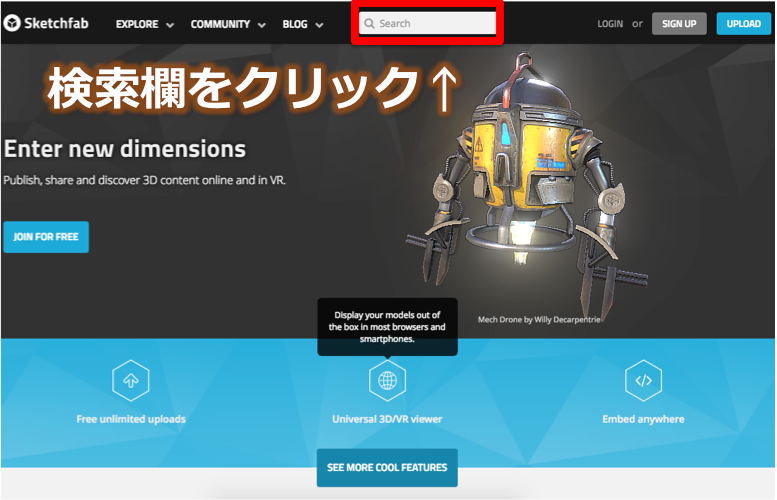Click the embed code hexagon icon
Screen dimensions: 777x500
point(643,381)
